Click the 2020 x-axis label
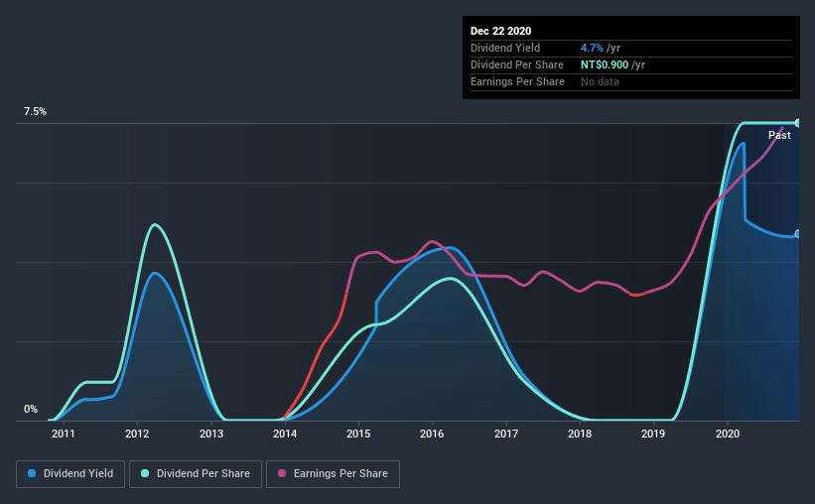The width and height of the screenshot is (815, 504). coord(728,434)
